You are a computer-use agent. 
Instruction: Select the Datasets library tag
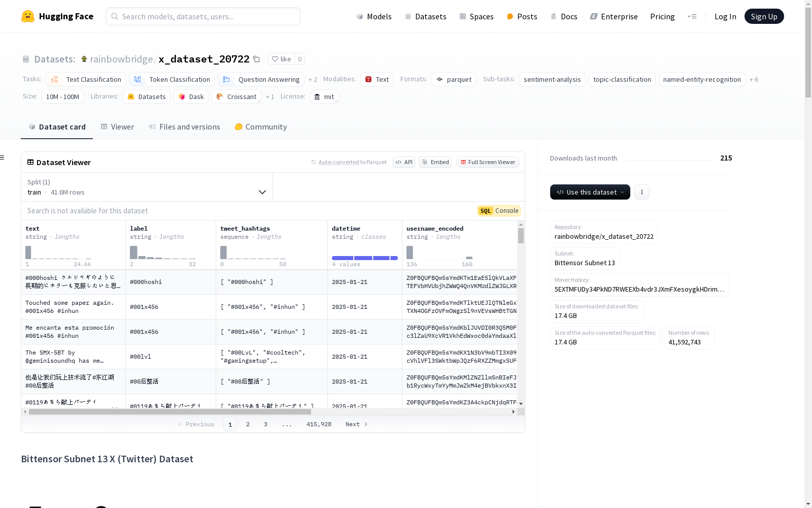147,97
